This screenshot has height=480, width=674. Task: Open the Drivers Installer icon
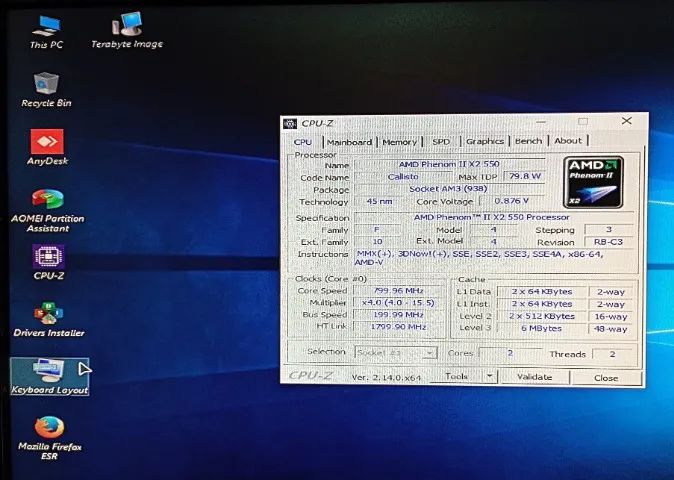[x=49, y=319]
